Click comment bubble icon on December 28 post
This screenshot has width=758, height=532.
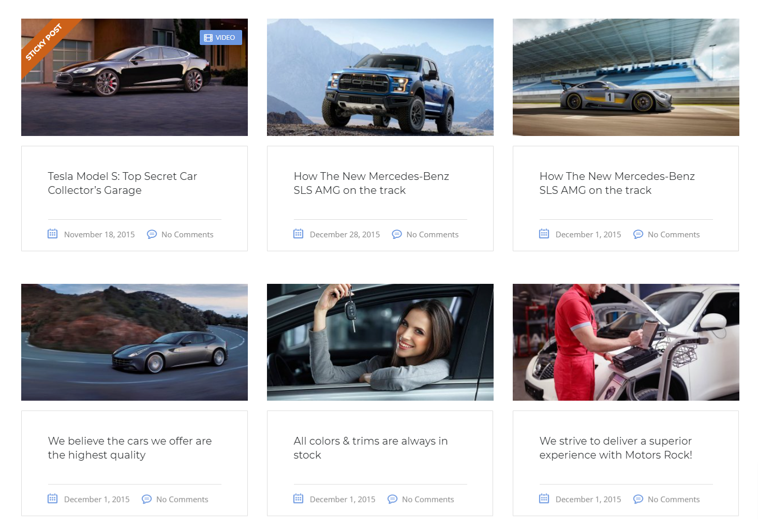click(397, 234)
